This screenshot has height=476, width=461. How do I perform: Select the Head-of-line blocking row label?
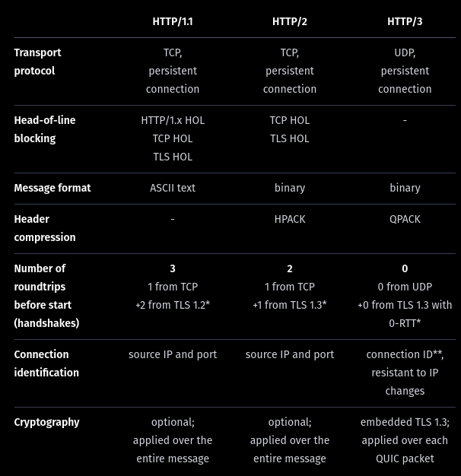44,129
